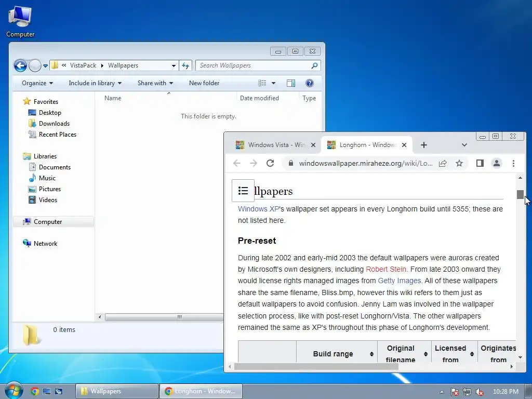Screen dimensions: 532x399
Task: Open the Computer desktop icon
Action: pos(20,21)
